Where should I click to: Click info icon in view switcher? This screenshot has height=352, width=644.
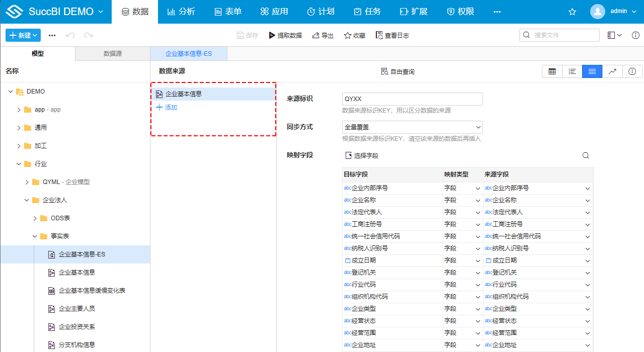632,72
